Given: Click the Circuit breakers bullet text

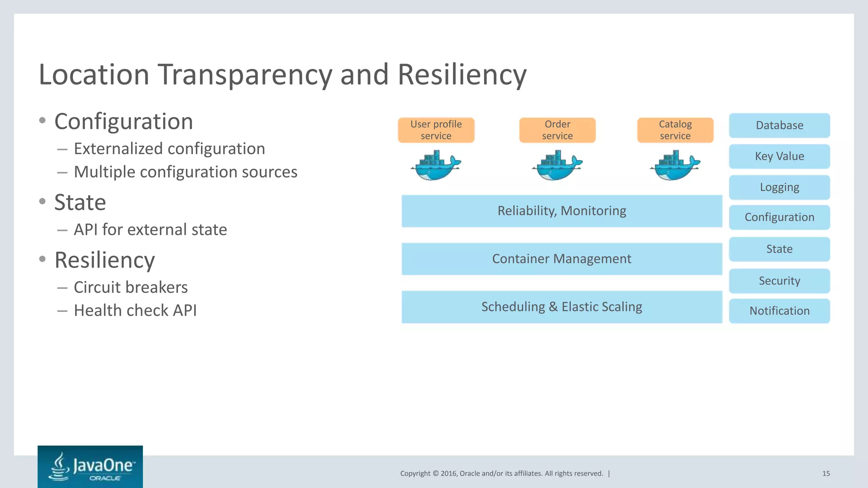Looking at the screenshot, I should tap(131, 287).
